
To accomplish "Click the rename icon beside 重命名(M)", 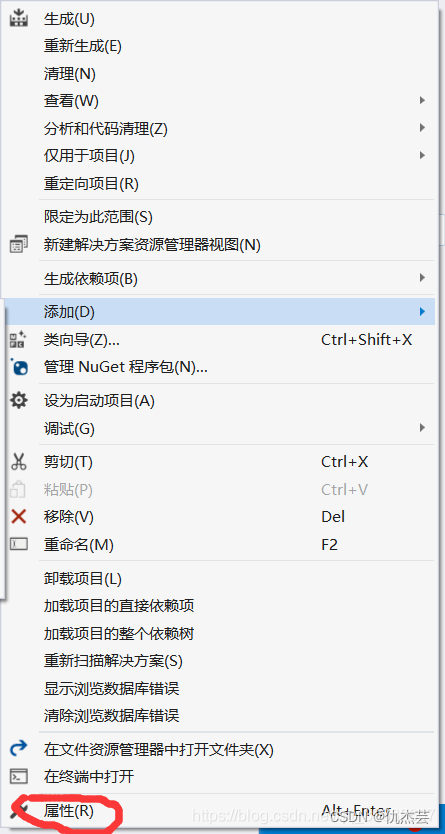I will [x=19, y=544].
